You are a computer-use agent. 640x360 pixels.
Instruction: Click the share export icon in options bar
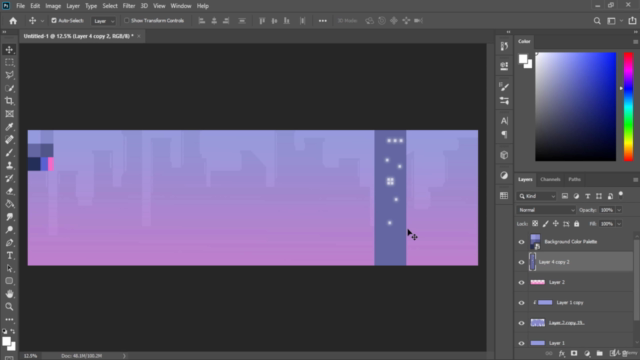coord(632,21)
